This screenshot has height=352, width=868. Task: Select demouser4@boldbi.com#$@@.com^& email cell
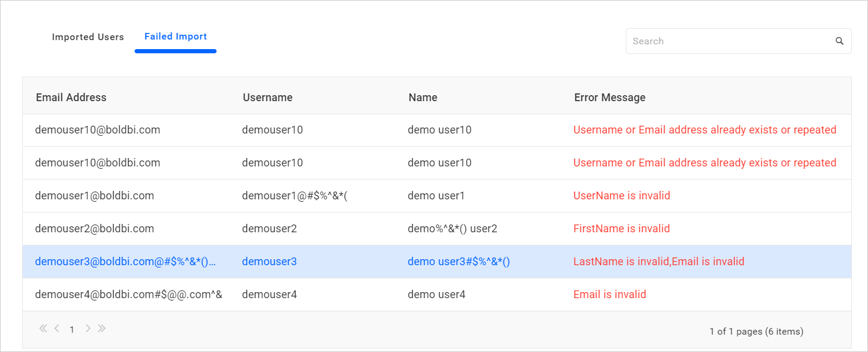[x=129, y=295]
